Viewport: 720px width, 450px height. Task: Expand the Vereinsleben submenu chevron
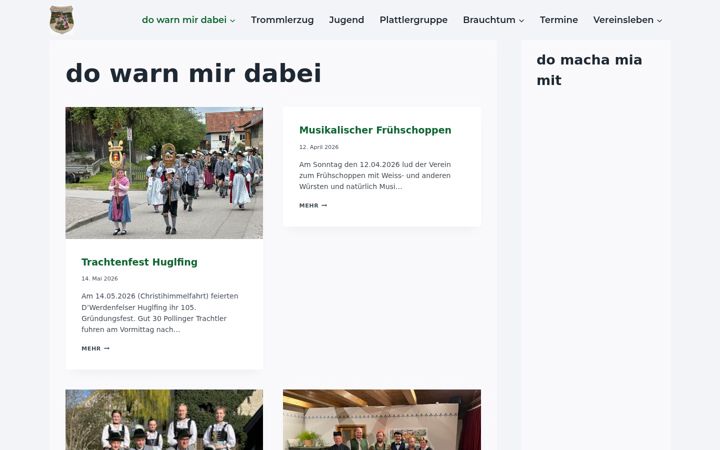coord(659,20)
